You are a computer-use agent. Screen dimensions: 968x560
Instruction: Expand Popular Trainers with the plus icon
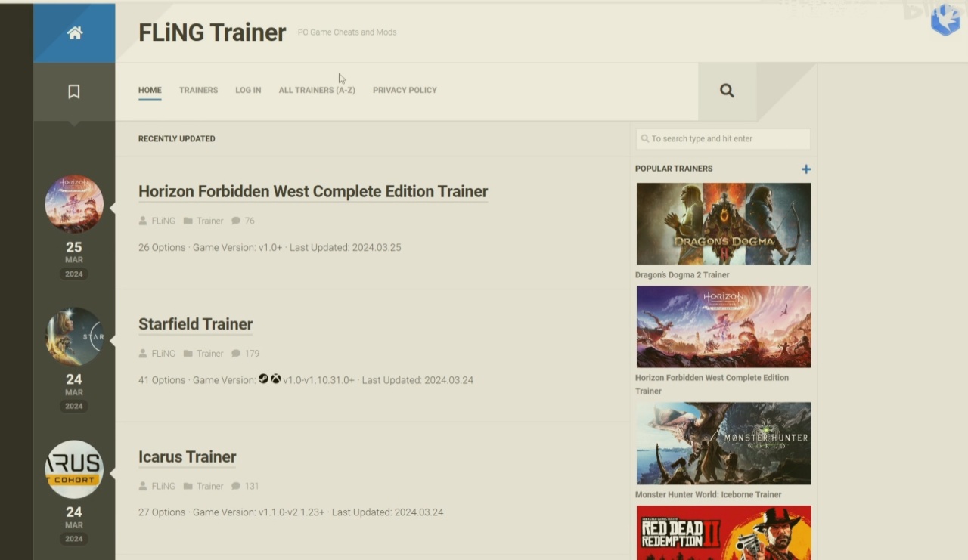(806, 169)
